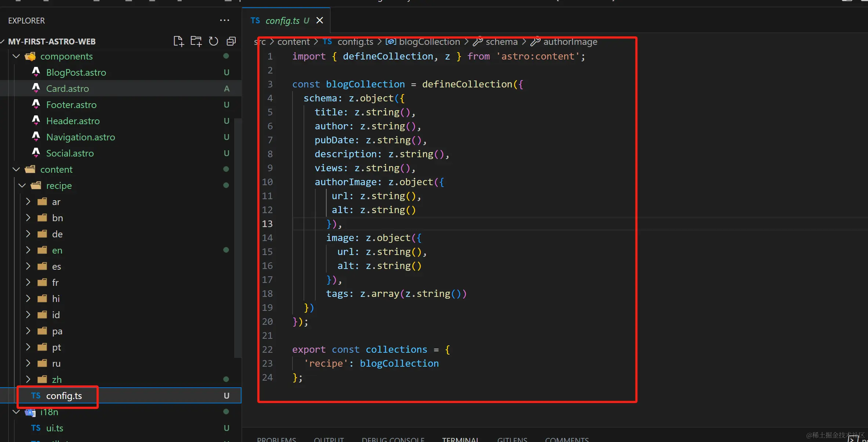Collapse all folders in Explorer
Screen dimensions: 868x442
[x=231, y=41]
